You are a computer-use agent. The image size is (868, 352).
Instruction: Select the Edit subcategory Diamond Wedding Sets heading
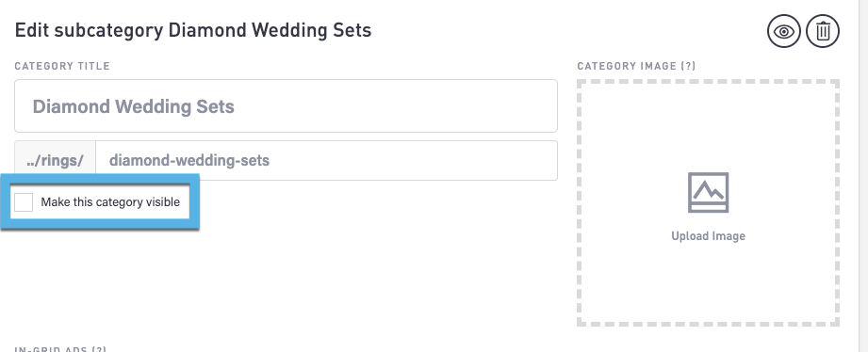click(192, 30)
